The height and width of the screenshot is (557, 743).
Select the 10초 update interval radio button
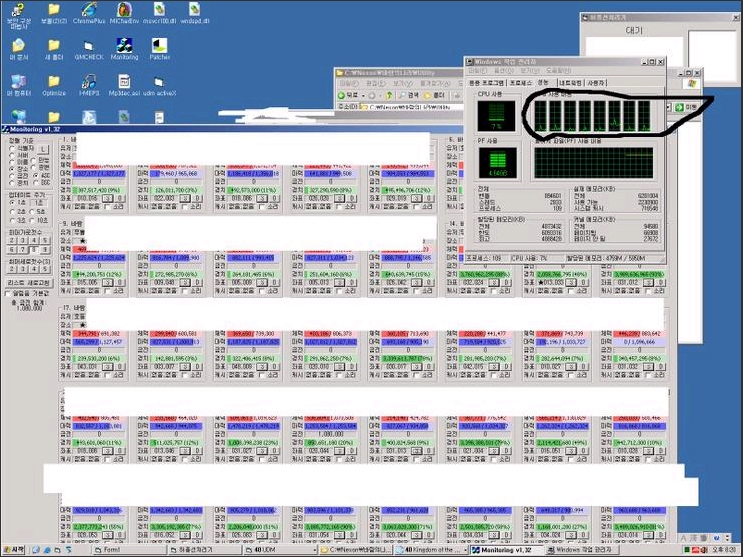coord(34,219)
